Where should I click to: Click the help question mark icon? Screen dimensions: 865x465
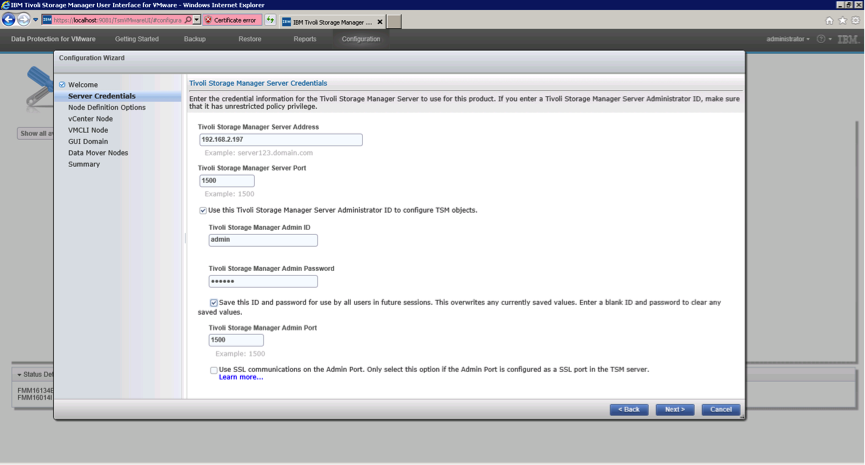click(x=821, y=39)
